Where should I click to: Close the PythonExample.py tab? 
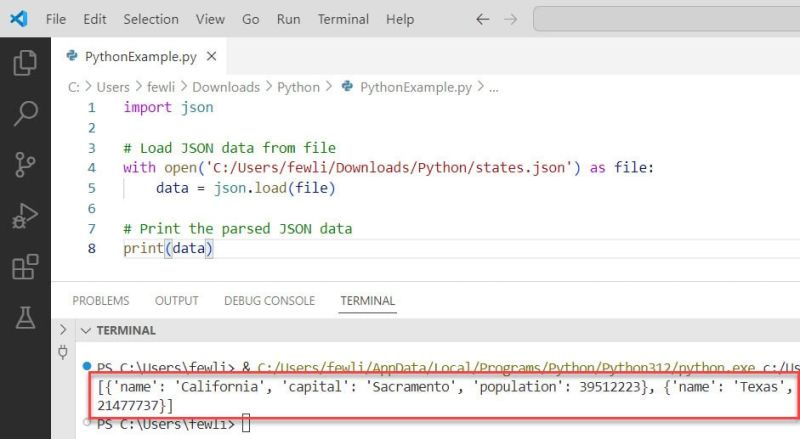tap(211, 56)
